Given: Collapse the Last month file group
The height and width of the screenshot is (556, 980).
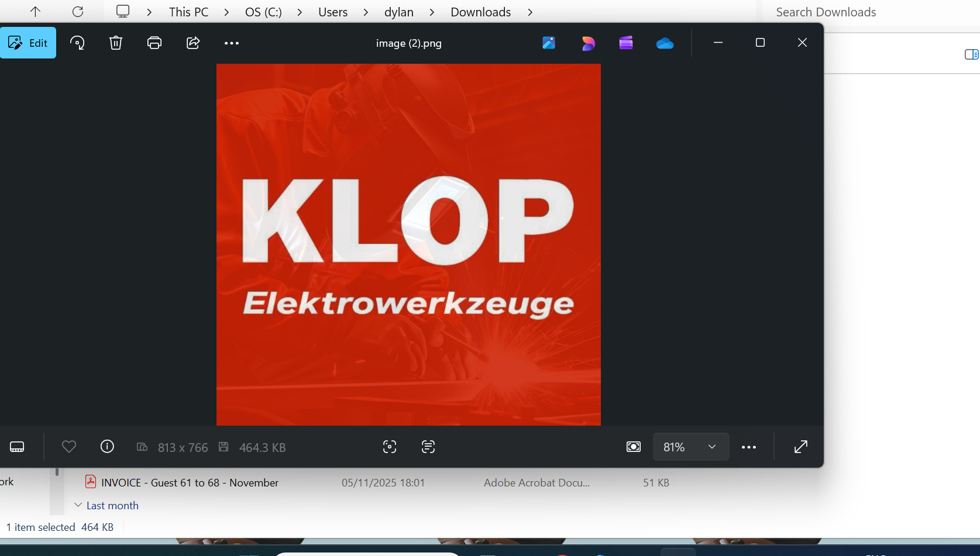Looking at the screenshot, I should [x=78, y=505].
